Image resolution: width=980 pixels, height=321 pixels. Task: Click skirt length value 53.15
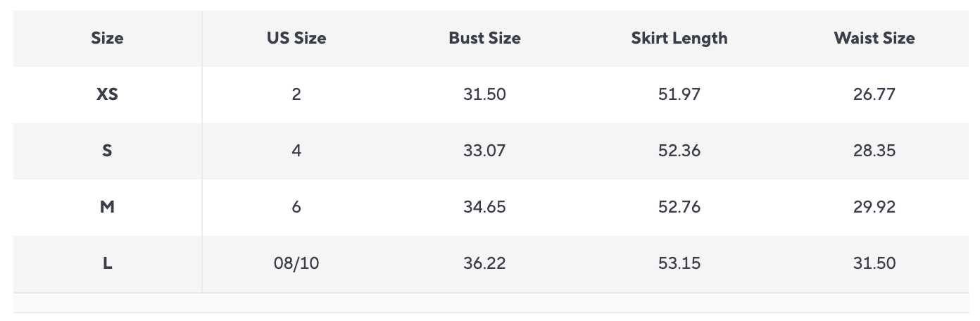pyautogui.click(x=679, y=263)
